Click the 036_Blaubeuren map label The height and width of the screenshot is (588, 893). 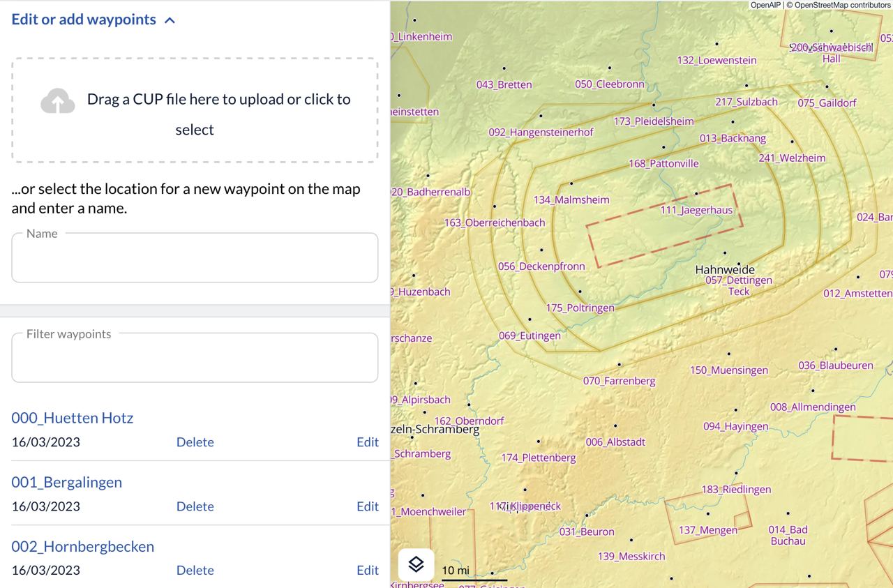tap(836, 365)
